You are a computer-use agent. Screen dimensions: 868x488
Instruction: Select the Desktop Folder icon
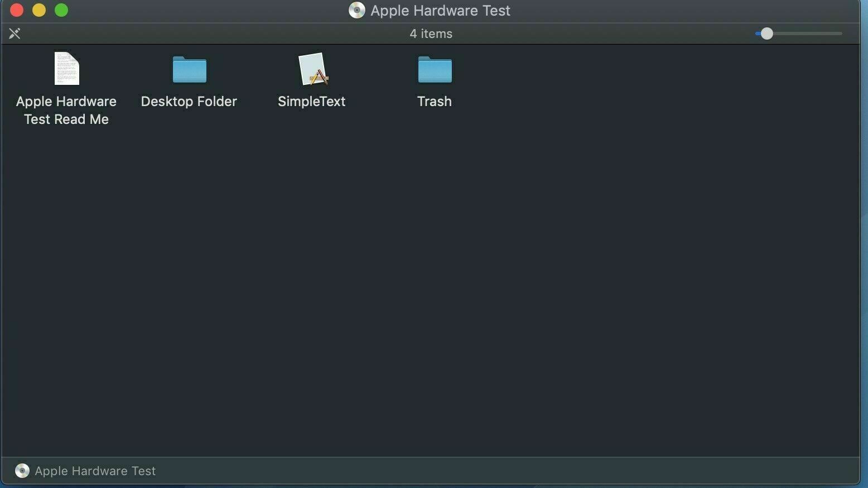(190, 69)
